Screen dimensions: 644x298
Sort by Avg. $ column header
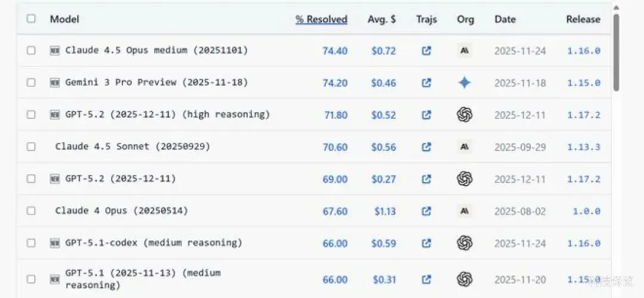(382, 19)
